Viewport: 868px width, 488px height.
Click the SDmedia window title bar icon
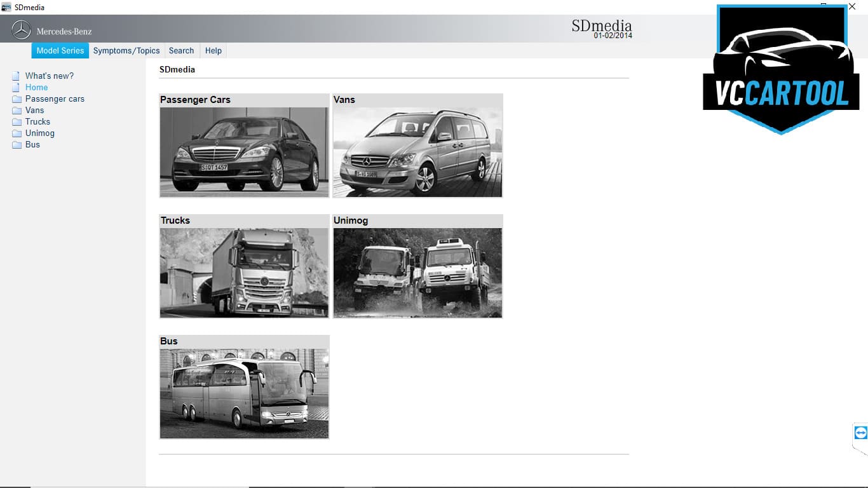(6, 7)
